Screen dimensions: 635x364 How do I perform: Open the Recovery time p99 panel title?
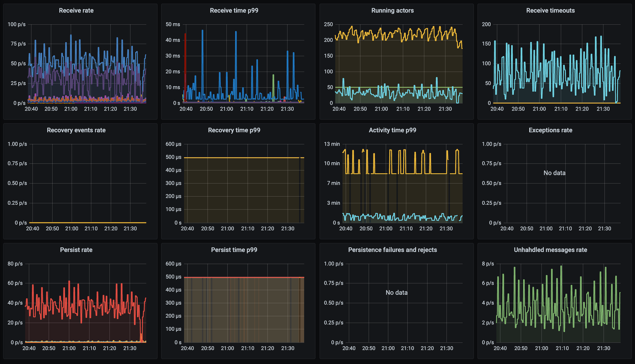[x=234, y=130]
